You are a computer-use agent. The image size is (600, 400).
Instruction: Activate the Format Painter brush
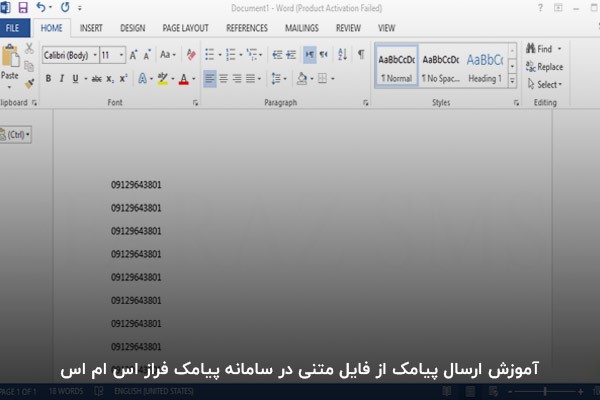point(29,83)
